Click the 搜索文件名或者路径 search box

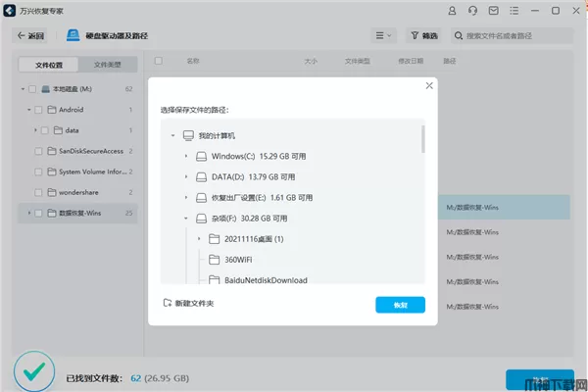(x=512, y=35)
